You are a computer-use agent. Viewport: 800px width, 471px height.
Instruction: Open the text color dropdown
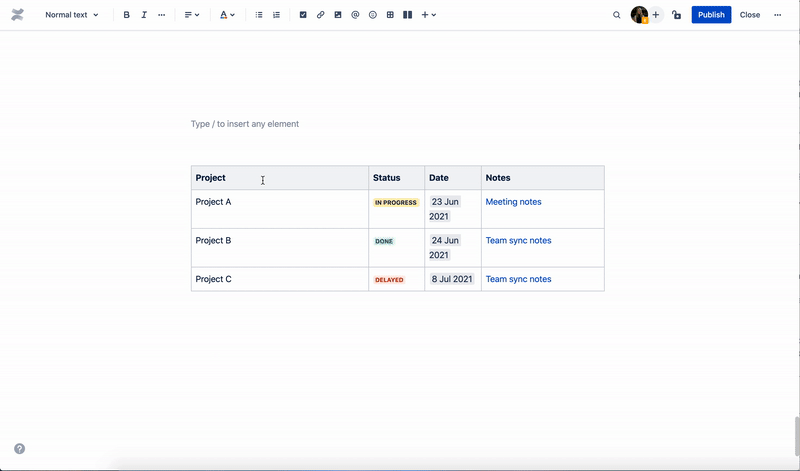click(227, 15)
